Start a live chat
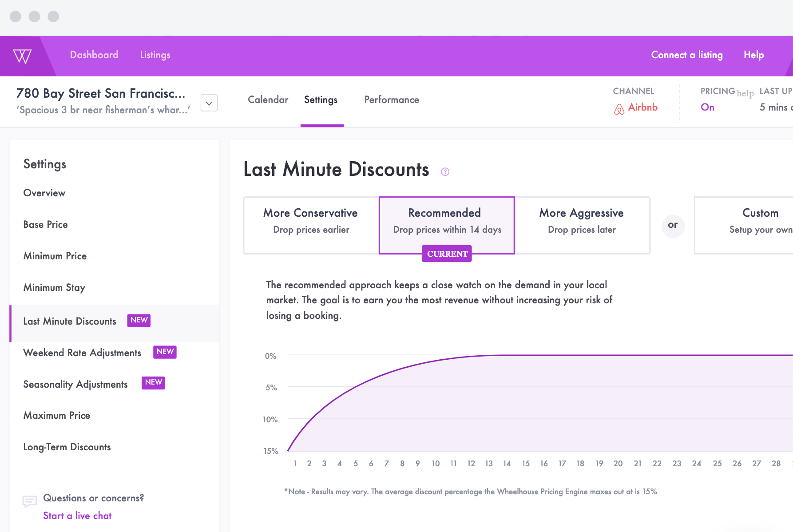793x532 pixels. tap(77, 516)
